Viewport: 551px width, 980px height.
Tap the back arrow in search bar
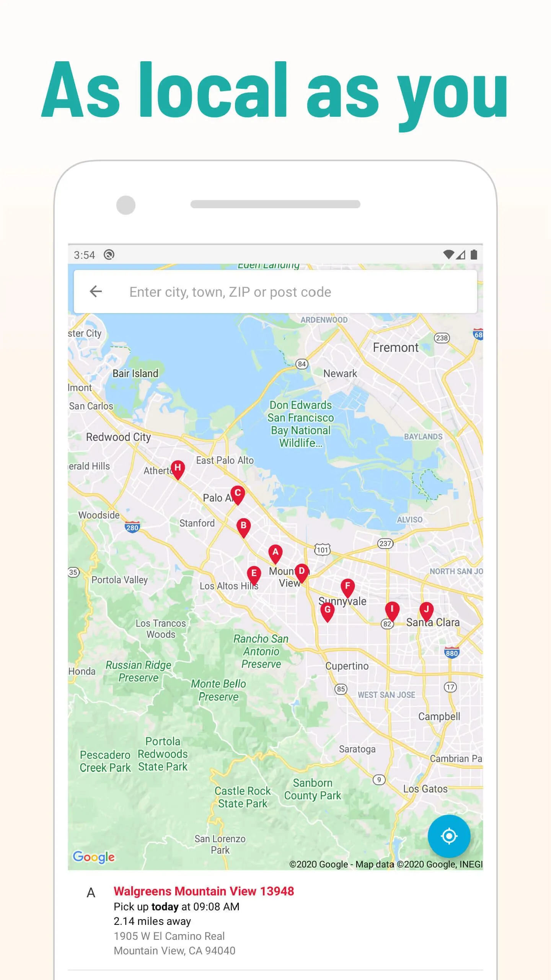(x=96, y=292)
